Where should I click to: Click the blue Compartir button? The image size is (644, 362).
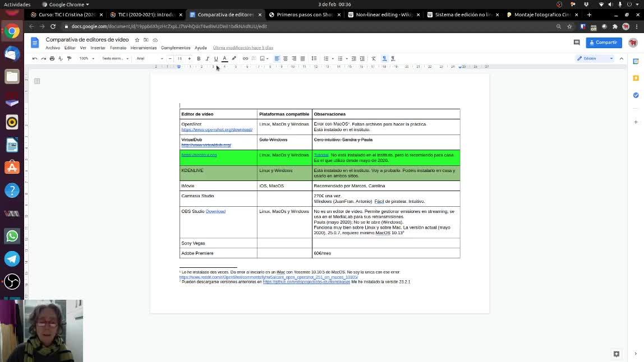coord(604,43)
